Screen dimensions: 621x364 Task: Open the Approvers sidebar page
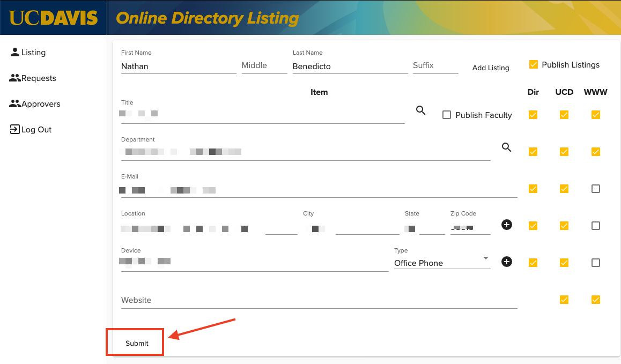41,104
